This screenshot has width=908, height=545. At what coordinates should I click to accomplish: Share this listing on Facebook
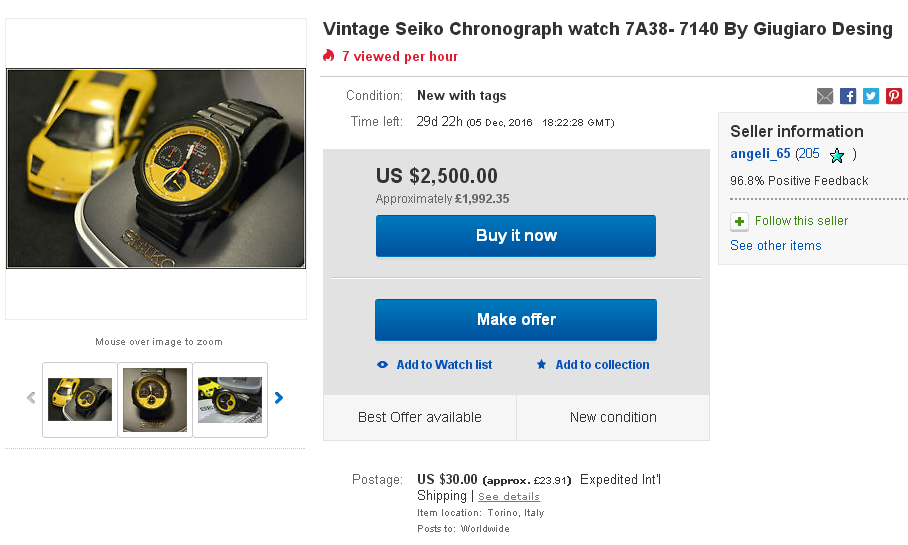848,96
